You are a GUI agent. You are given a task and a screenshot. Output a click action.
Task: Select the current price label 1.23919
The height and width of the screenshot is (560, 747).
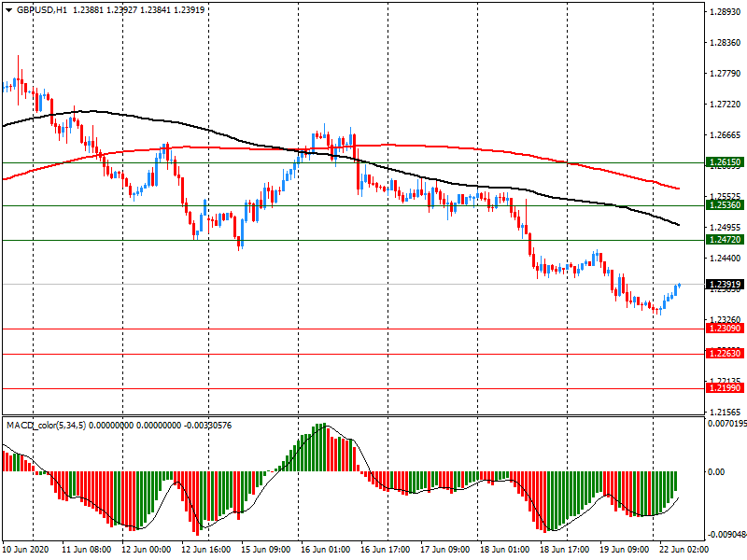tap(725, 284)
